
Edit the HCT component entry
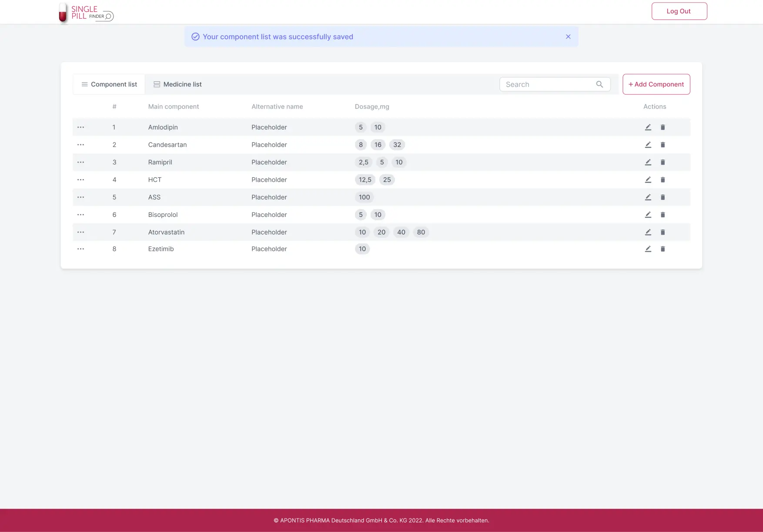click(x=648, y=180)
